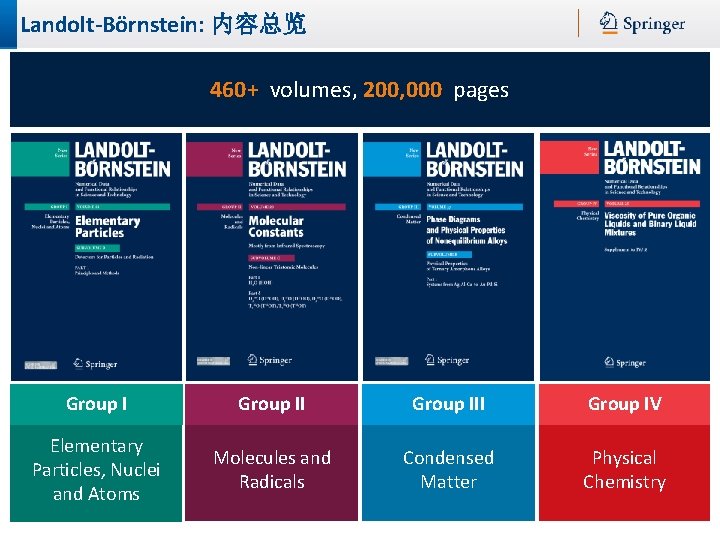
Task: Click the '200,000' pages figure
Action: [x=403, y=90]
